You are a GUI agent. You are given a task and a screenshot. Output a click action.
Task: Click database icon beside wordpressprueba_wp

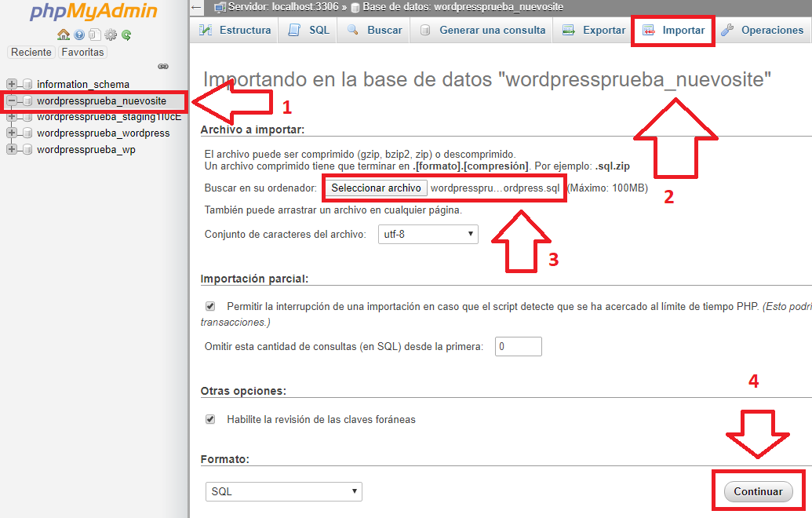pyautogui.click(x=27, y=150)
